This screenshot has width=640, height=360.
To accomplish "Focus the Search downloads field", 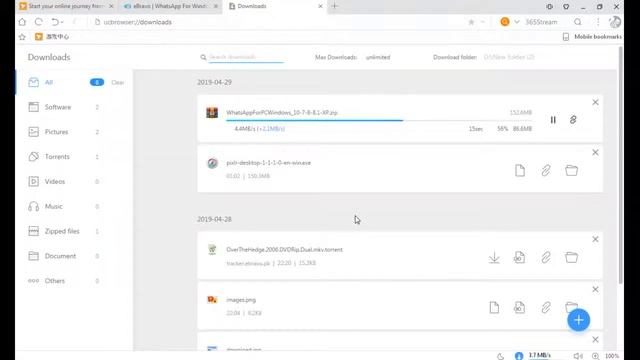I will pyautogui.click(x=246, y=57).
